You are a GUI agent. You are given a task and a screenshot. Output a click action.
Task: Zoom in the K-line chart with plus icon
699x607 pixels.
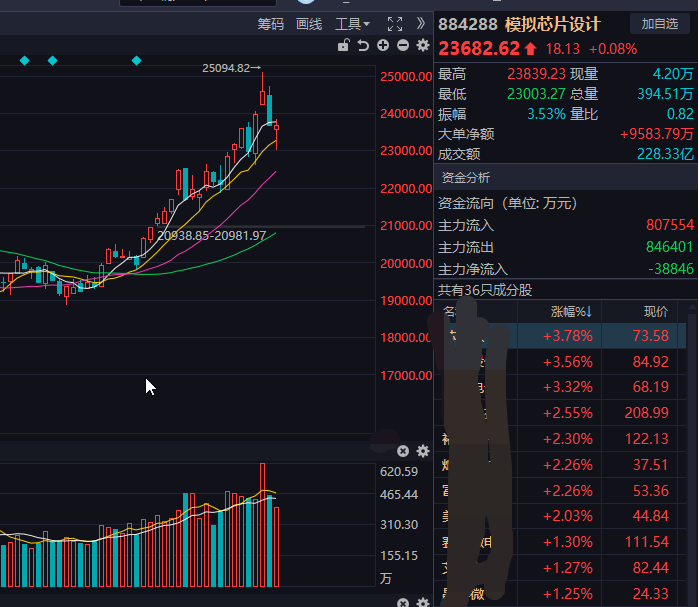(383, 45)
